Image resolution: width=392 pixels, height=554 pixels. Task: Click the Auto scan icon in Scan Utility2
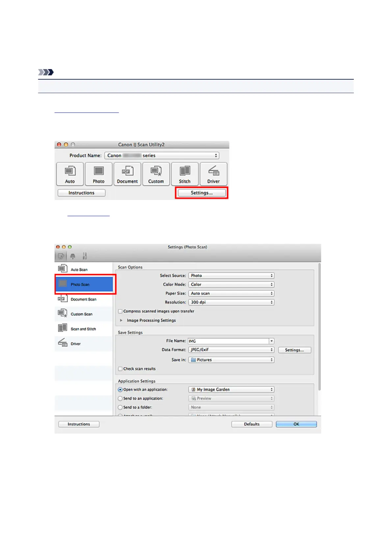tap(70, 174)
